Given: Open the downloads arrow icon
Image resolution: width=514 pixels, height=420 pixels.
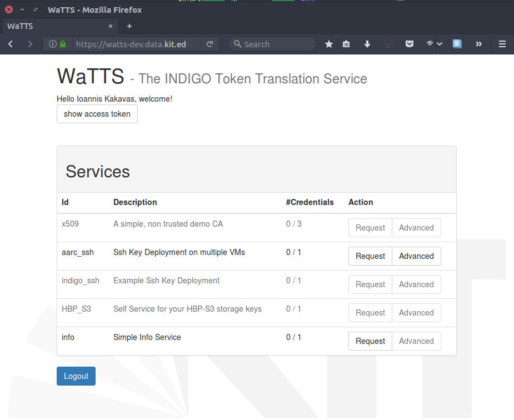Looking at the screenshot, I should coord(367,44).
